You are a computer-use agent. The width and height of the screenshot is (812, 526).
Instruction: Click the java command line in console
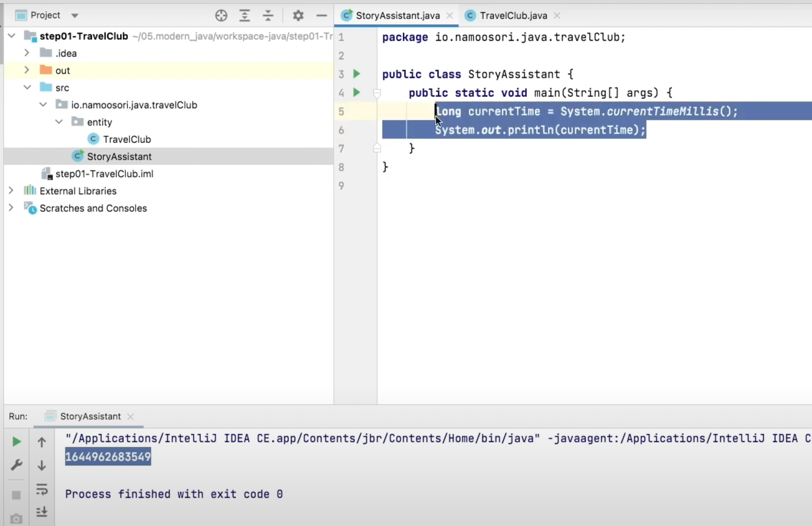coord(439,438)
